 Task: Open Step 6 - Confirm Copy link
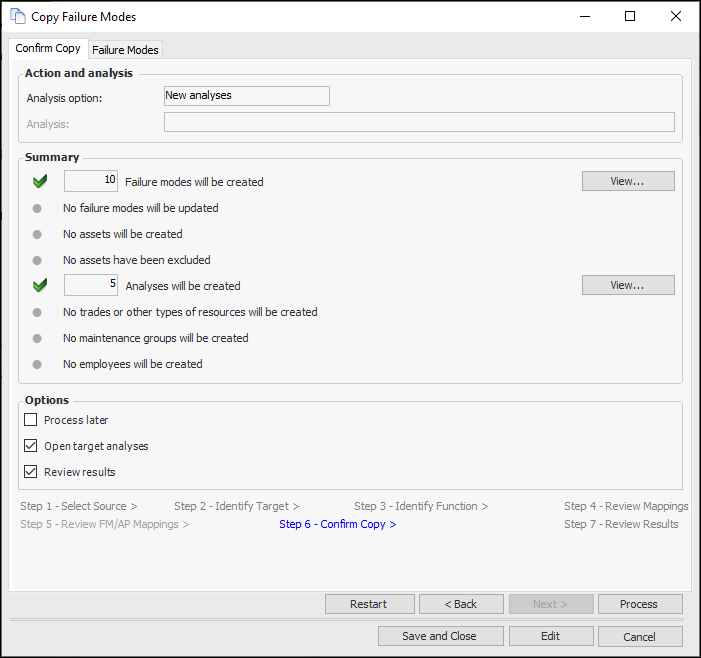pos(338,524)
